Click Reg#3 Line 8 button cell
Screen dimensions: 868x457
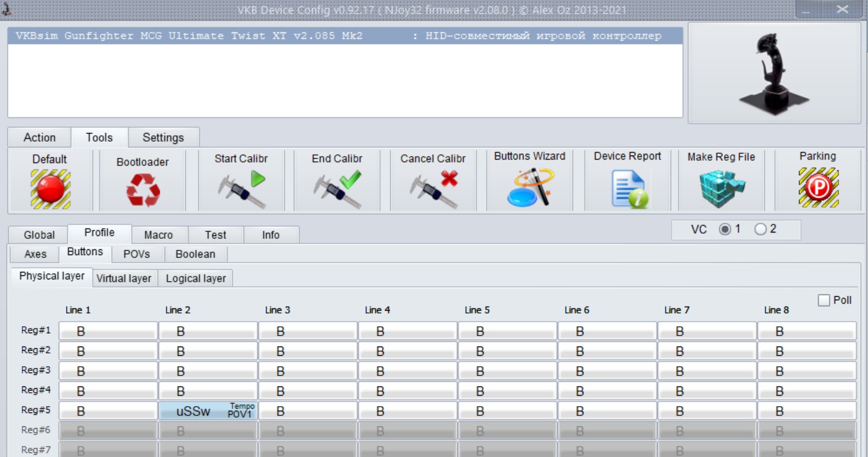point(807,371)
